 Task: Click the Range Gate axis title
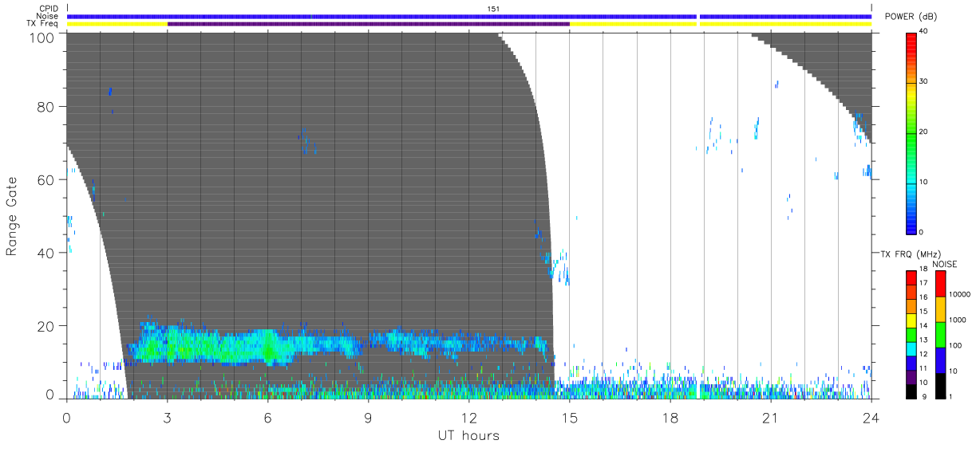tap(12, 217)
